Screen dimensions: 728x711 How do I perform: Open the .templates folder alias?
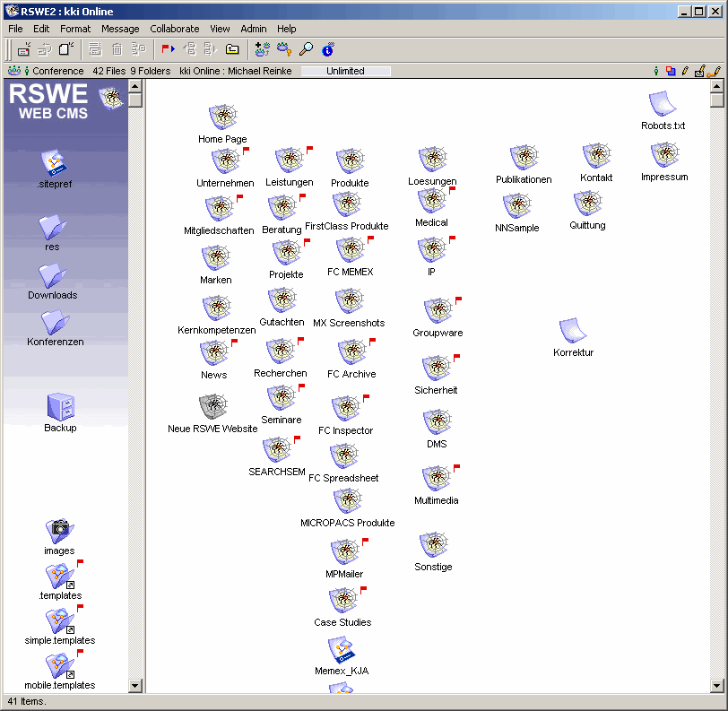click(x=60, y=577)
